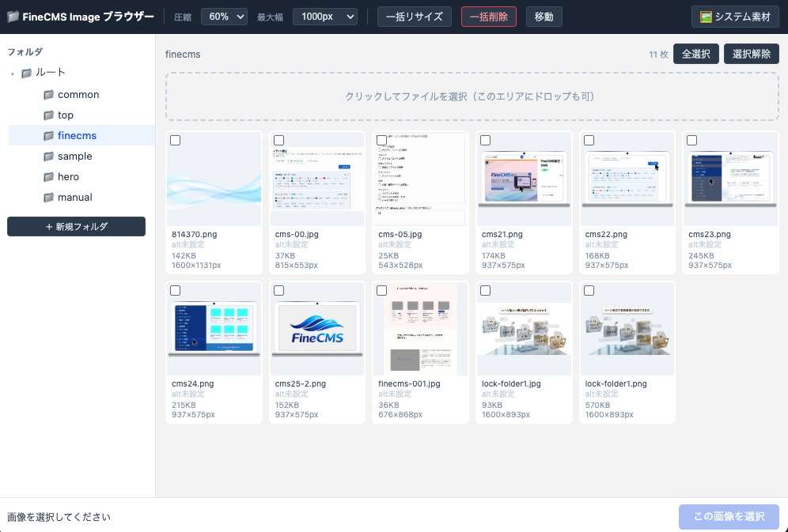This screenshot has height=532, width=788.
Task: Click the manual folder icon
Action: (x=49, y=198)
